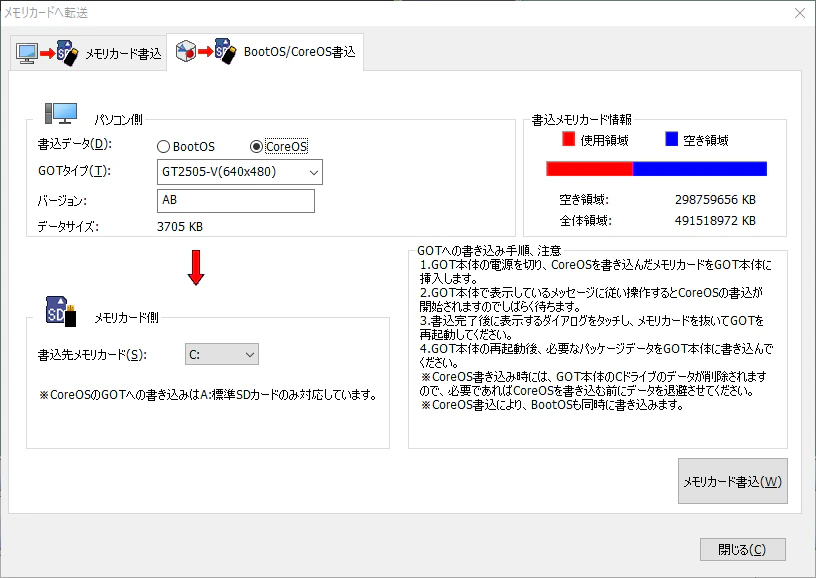Click the SD card icon beside メモリカード側
The width and height of the screenshot is (816, 578).
click(x=61, y=311)
